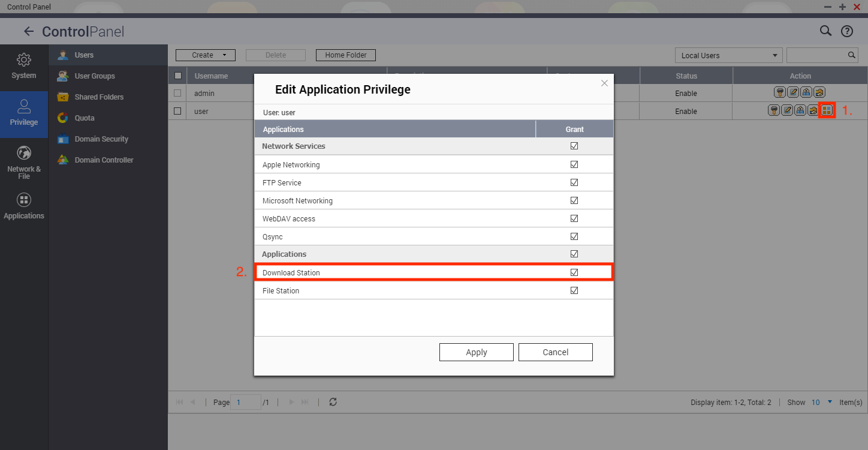Click user's edit account profile pencil icon
Viewport: 868px width, 450px height.
point(787,110)
